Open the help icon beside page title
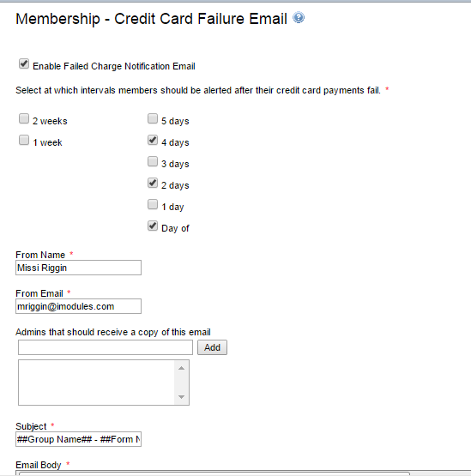Viewport: 471px width, 476px height. (x=299, y=18)
